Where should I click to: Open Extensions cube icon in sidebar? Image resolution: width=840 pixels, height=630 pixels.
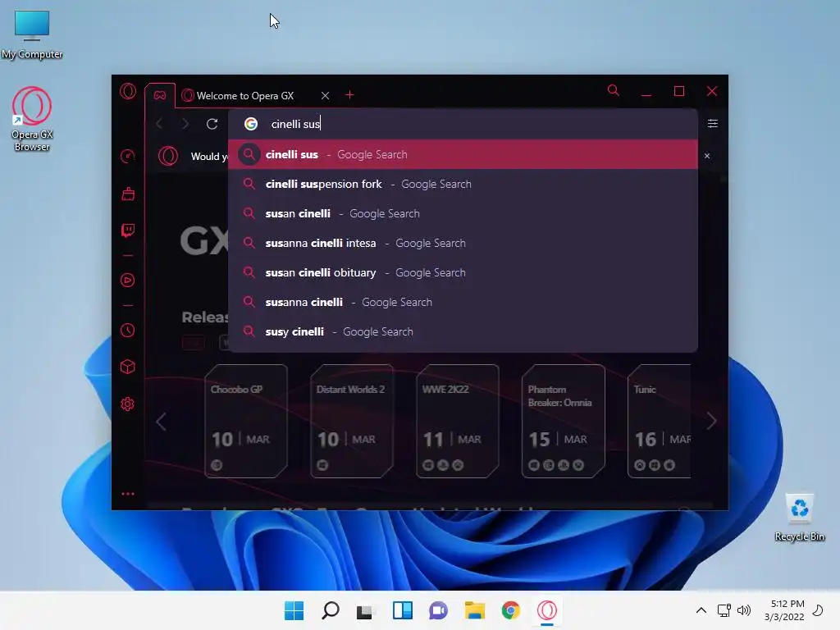click(x=127, y=367)
